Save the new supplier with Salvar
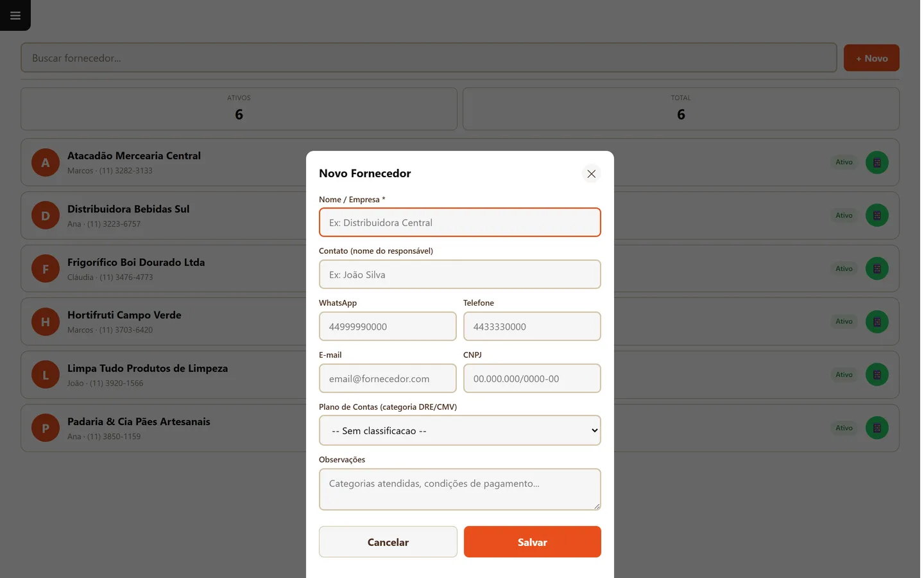 click(533, 542)
